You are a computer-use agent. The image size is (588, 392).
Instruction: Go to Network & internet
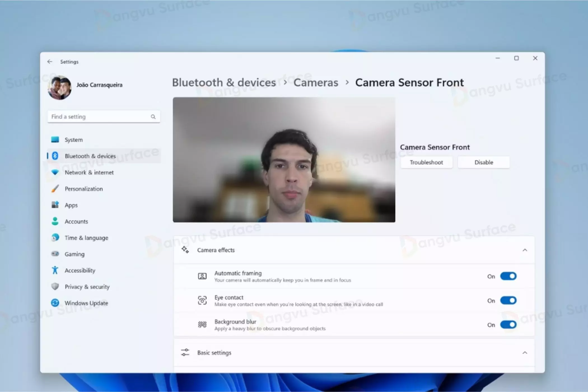tap(104, 172)
